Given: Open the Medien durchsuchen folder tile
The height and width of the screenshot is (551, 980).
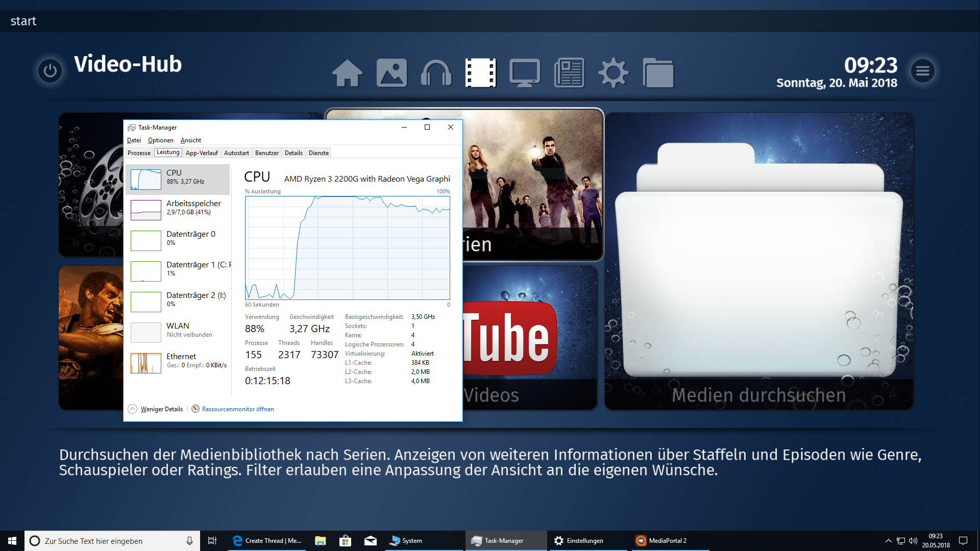Looking at the screenshot, I should (759, 261).
